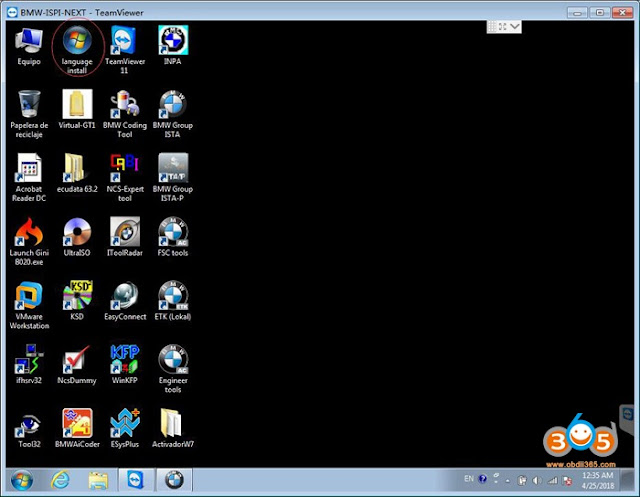Open the Action Center flag tray icon
The height and width of the screenshot is (497, 640).
point(567,481)
